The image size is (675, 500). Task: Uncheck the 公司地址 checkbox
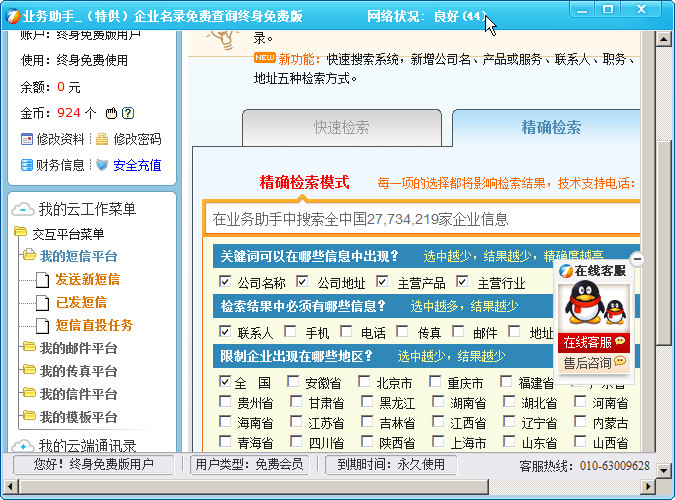point(302,282)
